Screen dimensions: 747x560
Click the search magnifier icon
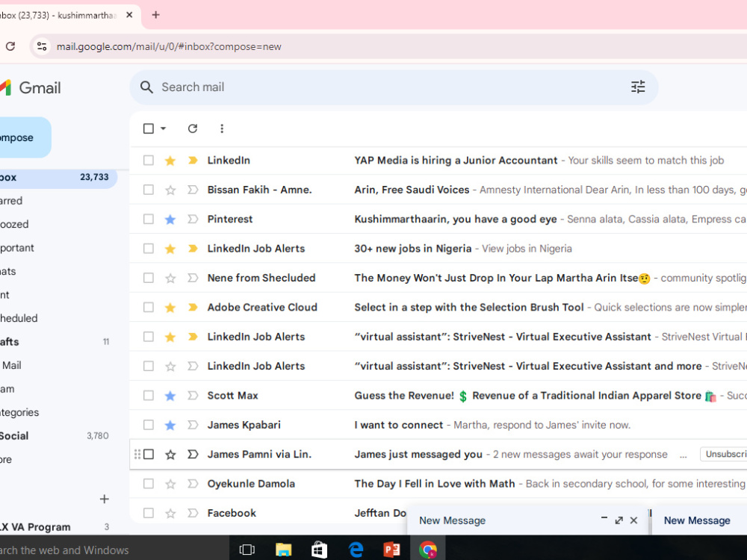146,87
